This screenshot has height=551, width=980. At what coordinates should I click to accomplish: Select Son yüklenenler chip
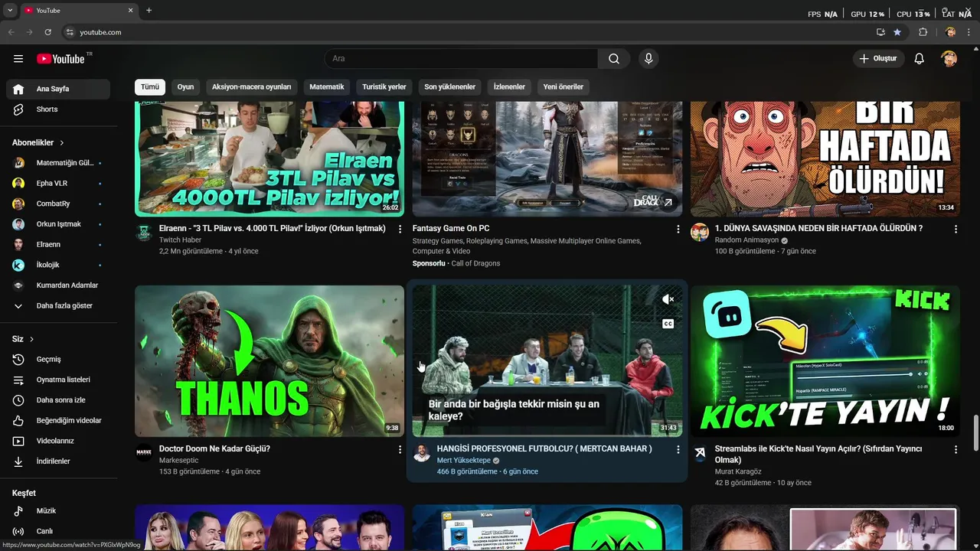(x=450, y=86)
